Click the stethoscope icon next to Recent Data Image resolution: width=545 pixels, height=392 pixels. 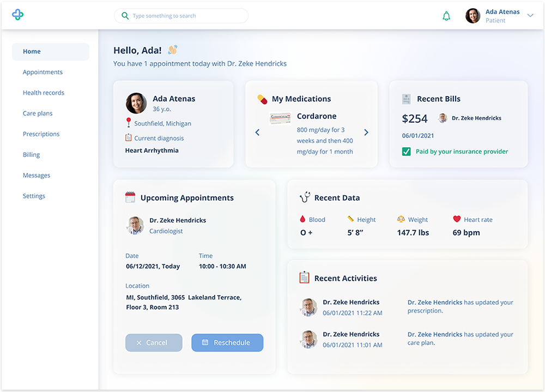click(305, 197)
